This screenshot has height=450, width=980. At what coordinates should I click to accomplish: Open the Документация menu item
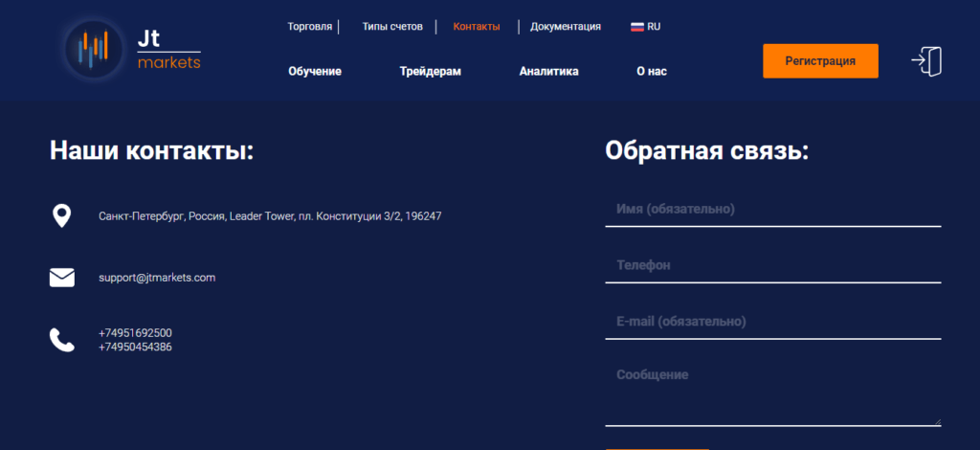point(566,27)
